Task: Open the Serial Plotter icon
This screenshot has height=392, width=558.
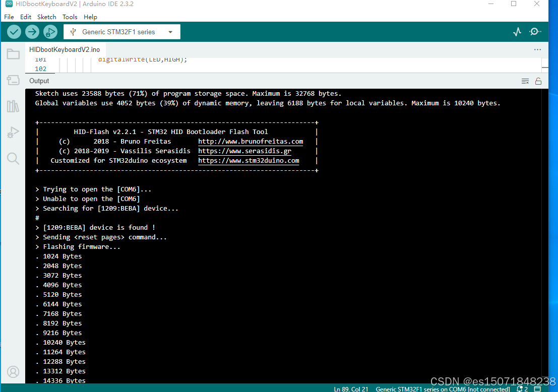Action: (x=517, y=32)
